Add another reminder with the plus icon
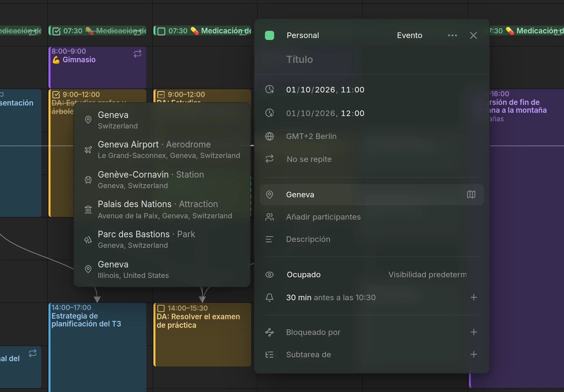 click(x=473, y=298)
